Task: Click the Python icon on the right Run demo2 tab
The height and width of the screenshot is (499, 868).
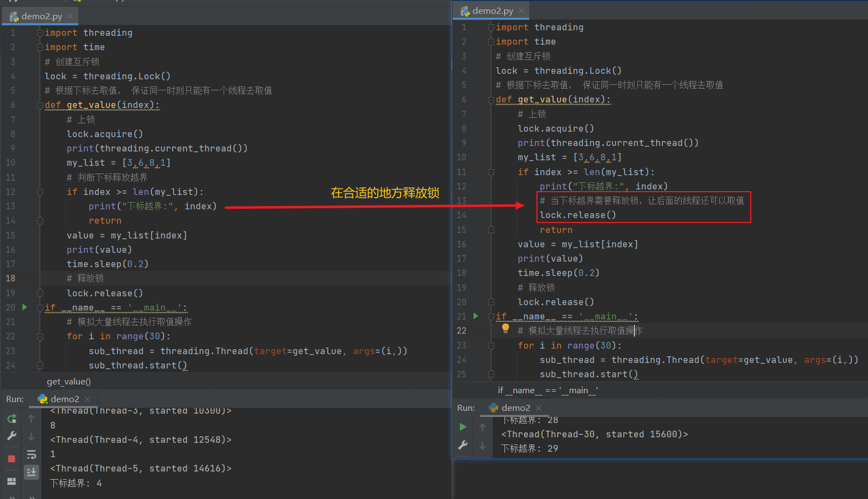Action: click(x=494, y=408)
